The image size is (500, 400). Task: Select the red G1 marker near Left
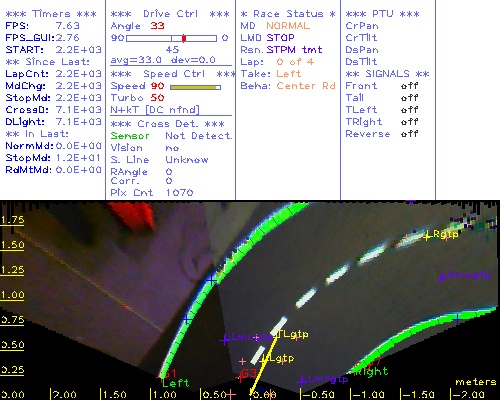pos(169,373)
